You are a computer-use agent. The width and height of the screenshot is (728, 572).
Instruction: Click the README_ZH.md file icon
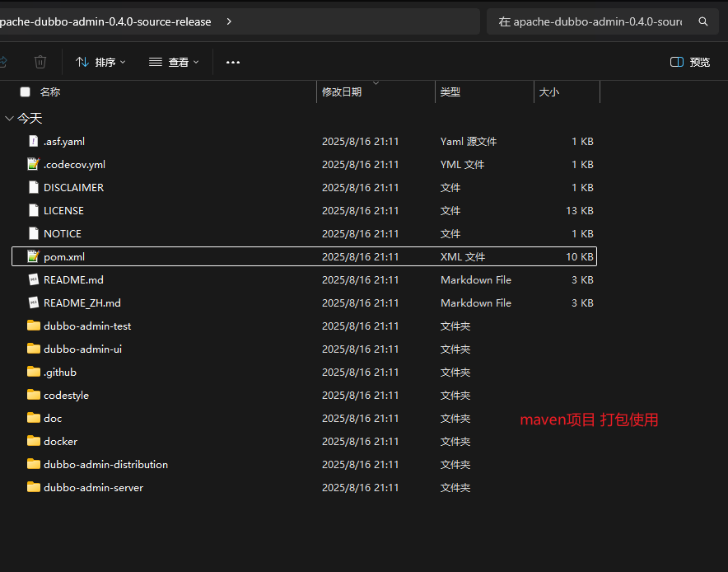tap(34, 302)
